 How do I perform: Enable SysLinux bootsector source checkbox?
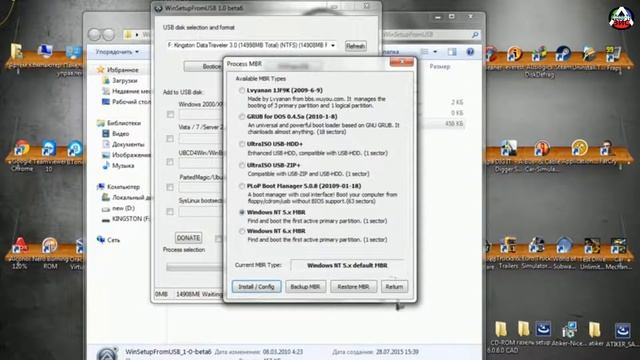[x=170, y=212]
